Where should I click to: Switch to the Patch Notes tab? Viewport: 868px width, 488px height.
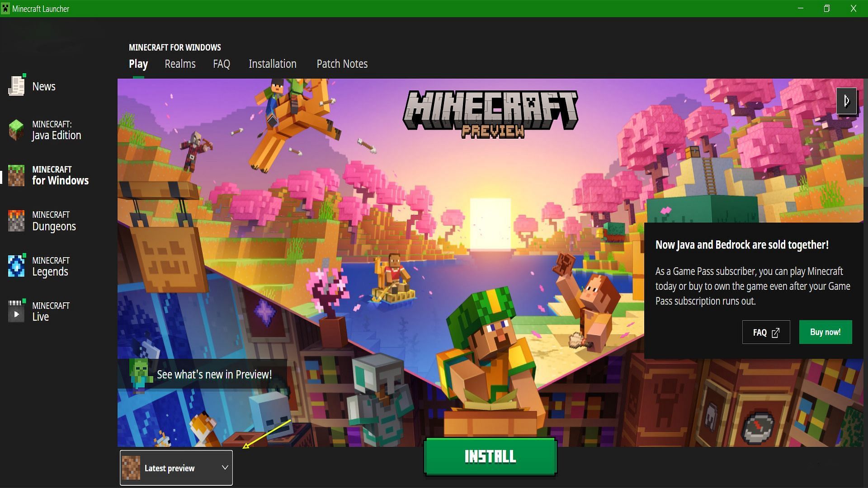[342, 64]
